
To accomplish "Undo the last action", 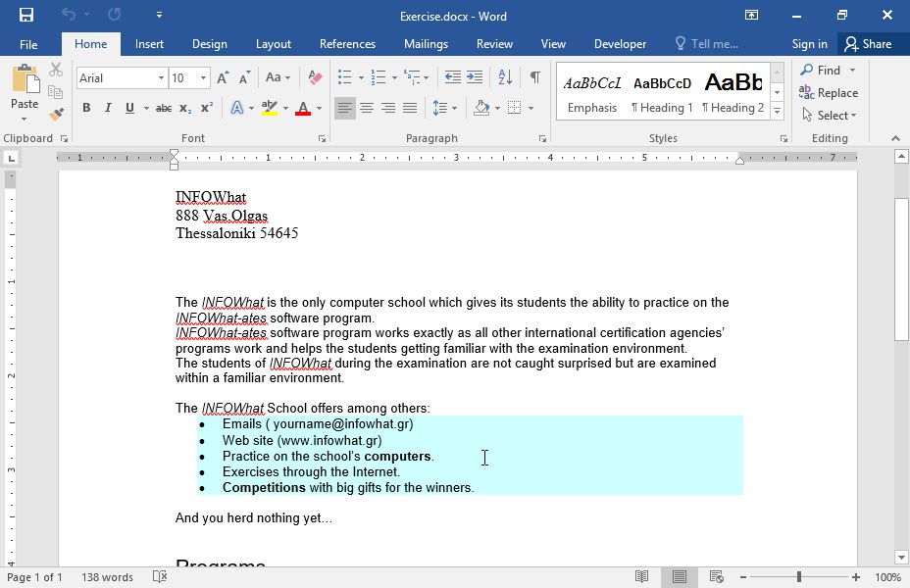I will point(69,15).
